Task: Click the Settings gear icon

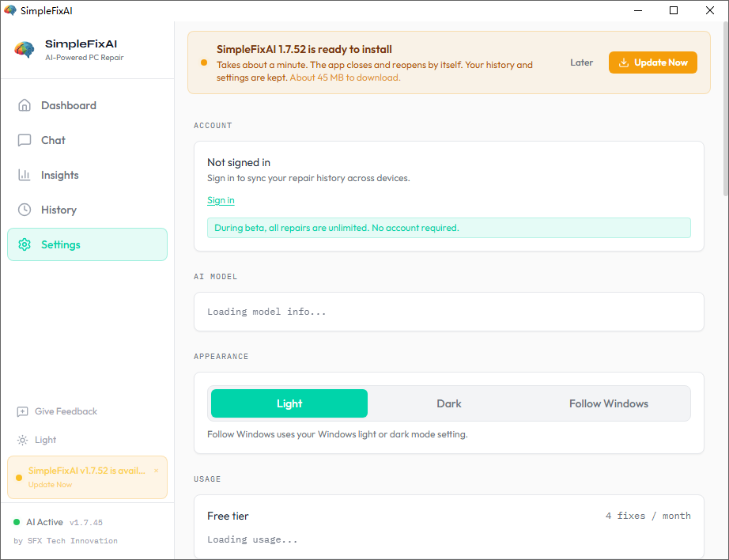Action: [x=25, y=244]
